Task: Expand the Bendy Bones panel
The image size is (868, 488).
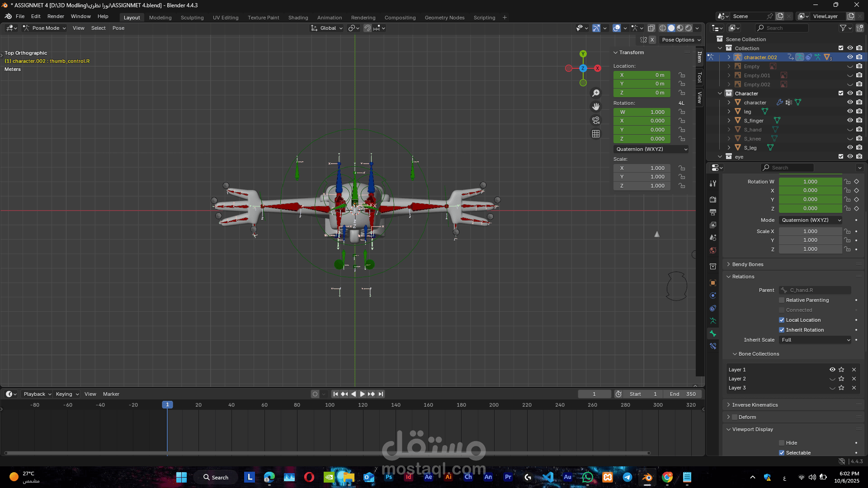Action: click(x=748, y=264)
